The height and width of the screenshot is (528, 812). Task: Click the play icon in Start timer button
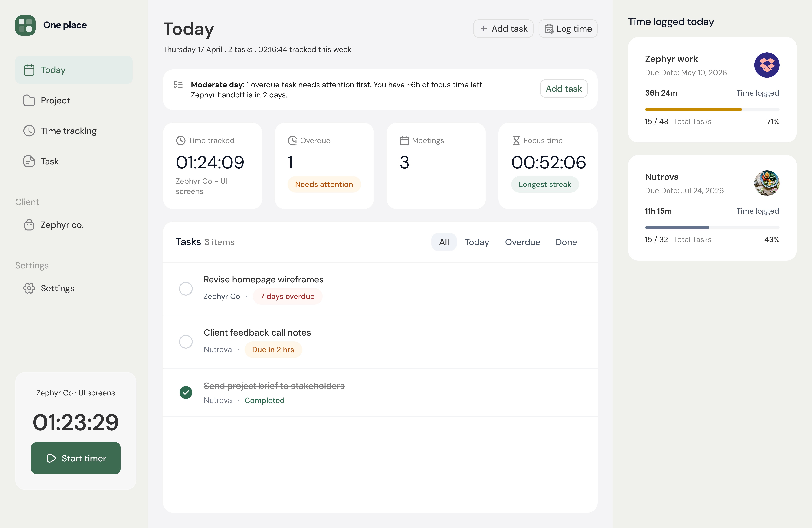click(51, 458)
